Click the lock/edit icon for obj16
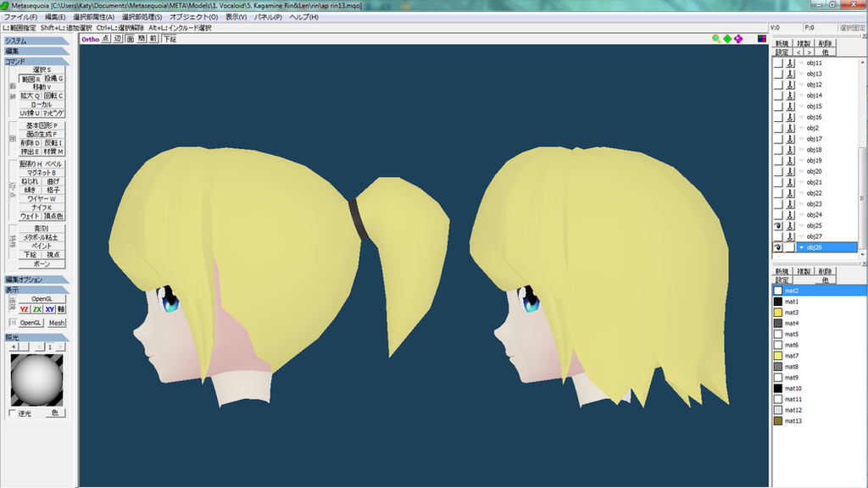 (x=790, y=117)
